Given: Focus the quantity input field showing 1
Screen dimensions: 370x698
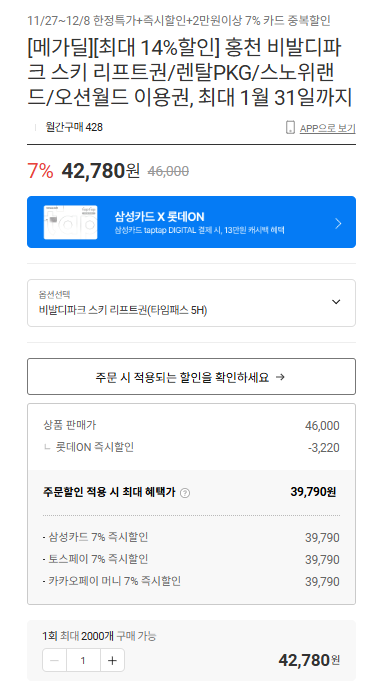Looking at the screenshot, I should coord(83,661).
